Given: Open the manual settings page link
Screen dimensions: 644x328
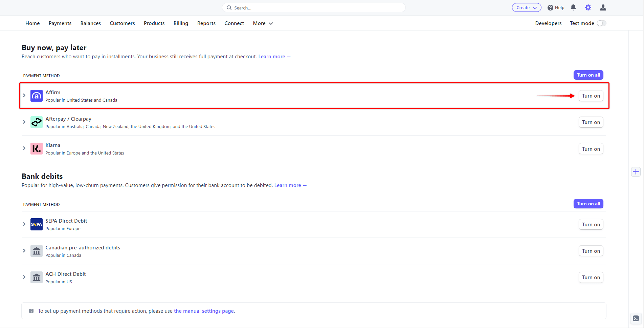Looking at the screenshot, I should tap(203, 311).
